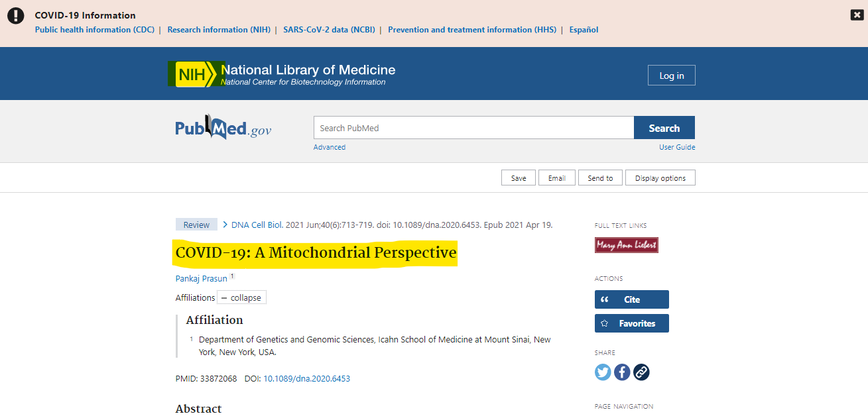Copy the article permalink via link icon
Viewport: 868px width, 418px height.
click(x=641, y=372)
